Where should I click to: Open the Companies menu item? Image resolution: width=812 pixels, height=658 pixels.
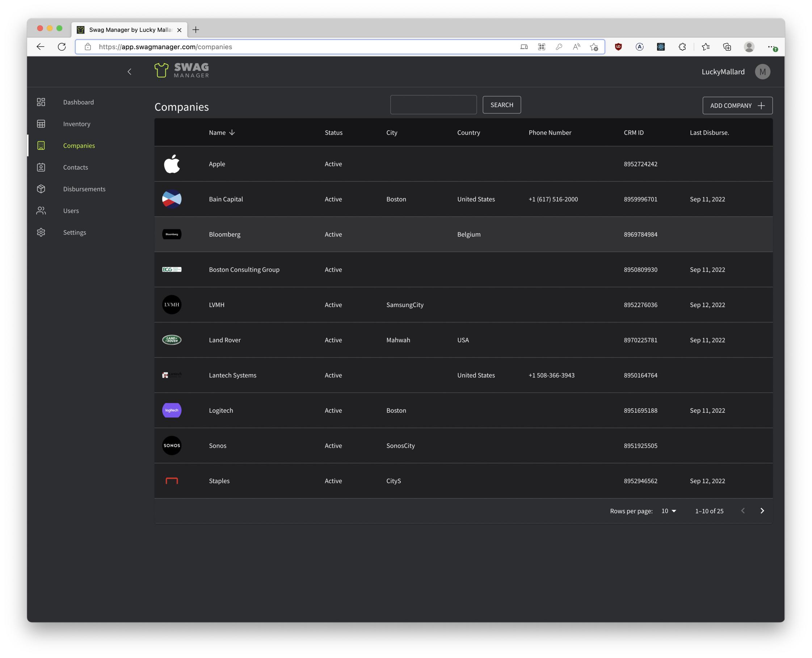point(79,145)
